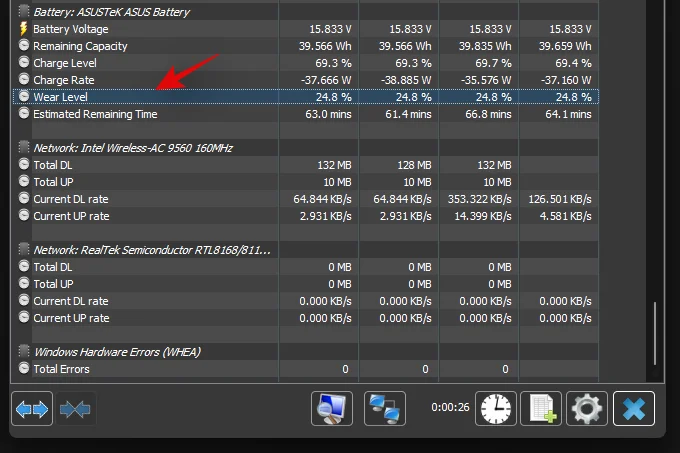Click the RealTek Total UP row icon

pos(24,283)
